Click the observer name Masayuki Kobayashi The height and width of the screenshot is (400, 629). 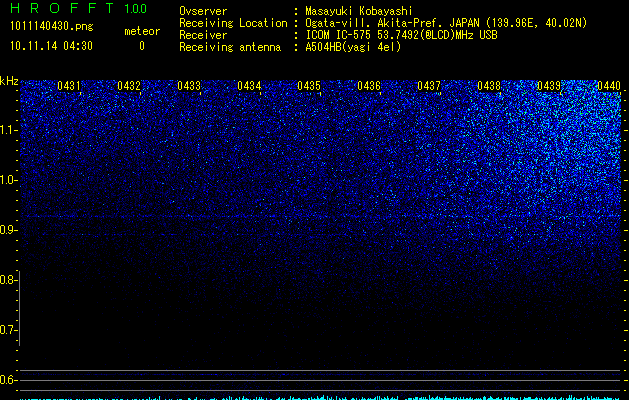(x=359, y=11)
